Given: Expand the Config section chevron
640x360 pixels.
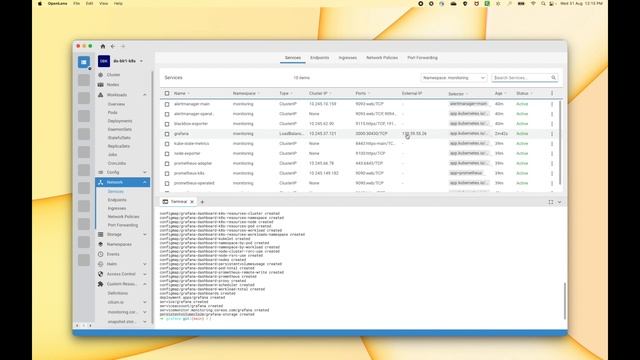Looking at the screenshot, I should click(x=144, y=172).
